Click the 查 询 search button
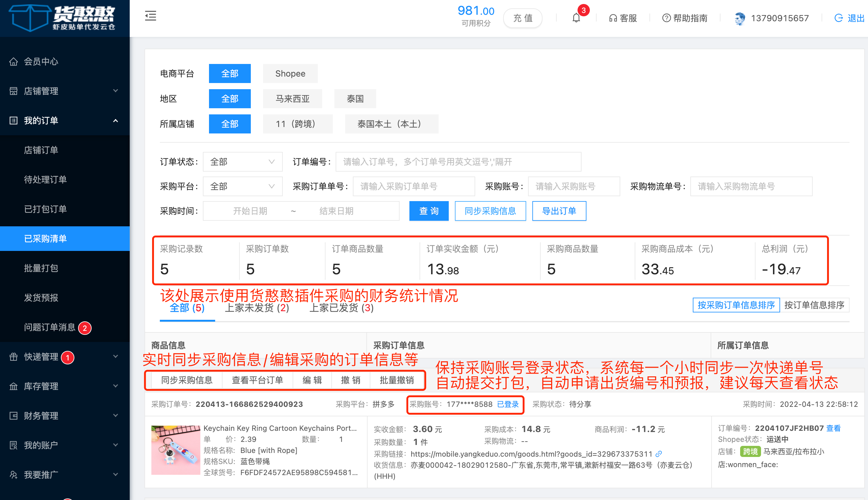This screenshot has width=868, height=500. tap(429, 211)
